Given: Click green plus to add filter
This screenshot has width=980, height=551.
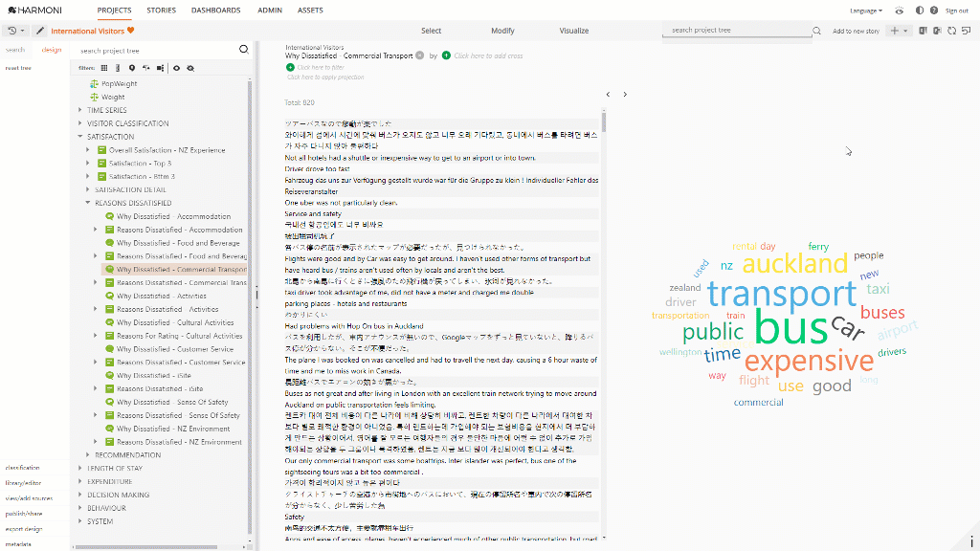Looking at the screenshot, I should (x=290, y=67).
